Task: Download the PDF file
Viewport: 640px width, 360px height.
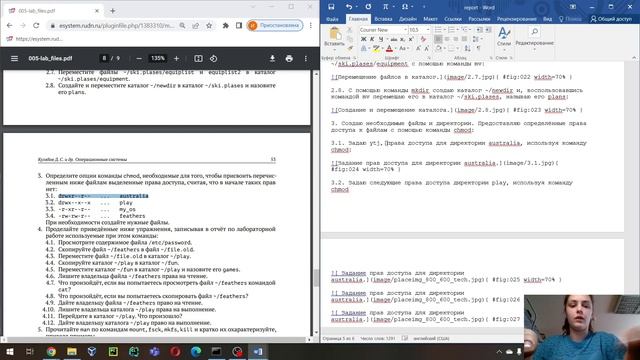Action: 272,58
